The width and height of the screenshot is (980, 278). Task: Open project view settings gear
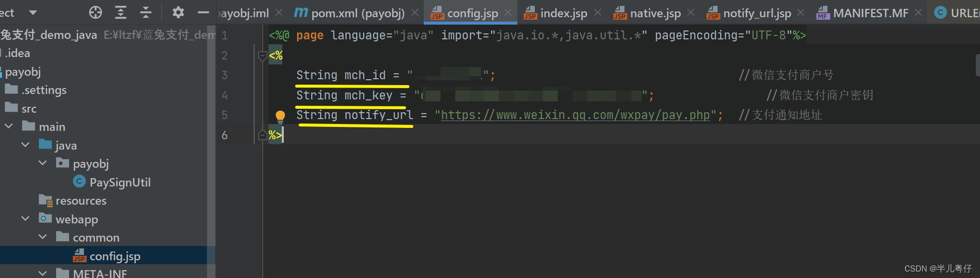[x=178, y=12]
